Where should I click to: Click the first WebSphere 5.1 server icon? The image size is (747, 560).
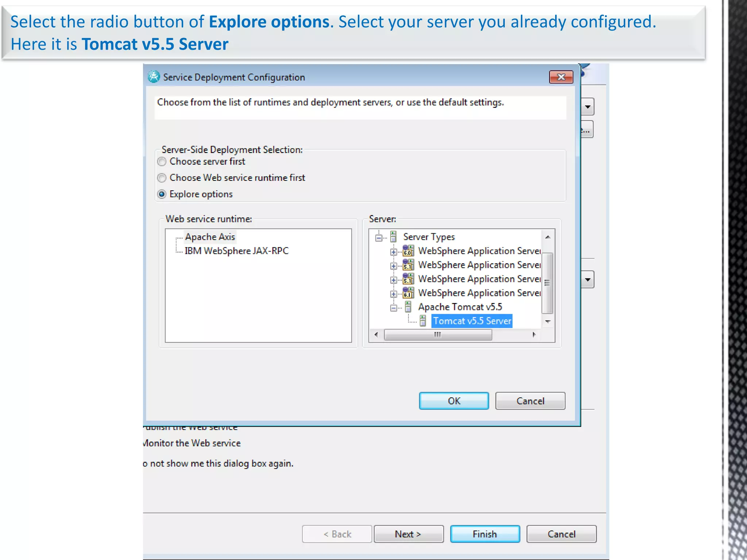point(408,265)
